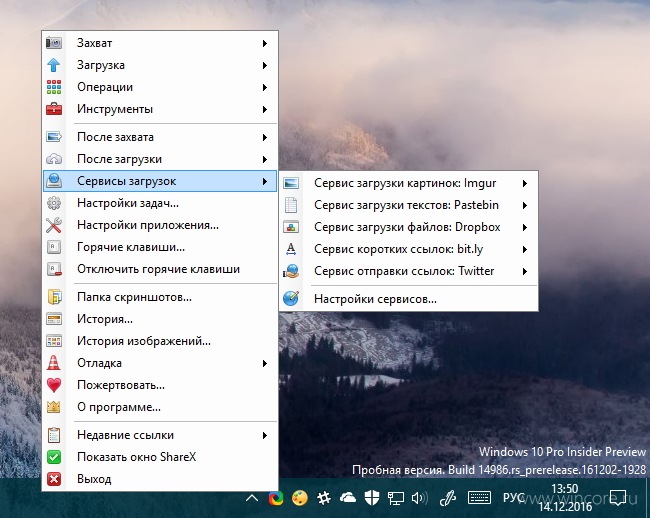This screenshot has height=518, width=650.
Task: Expand the После загрузки submenu arrow
Action: click(x=265, y=159)
